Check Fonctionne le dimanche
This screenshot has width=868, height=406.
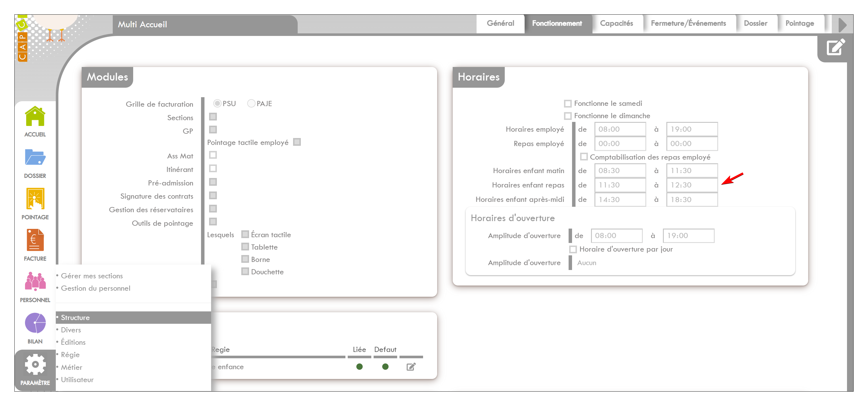[568, 116]
